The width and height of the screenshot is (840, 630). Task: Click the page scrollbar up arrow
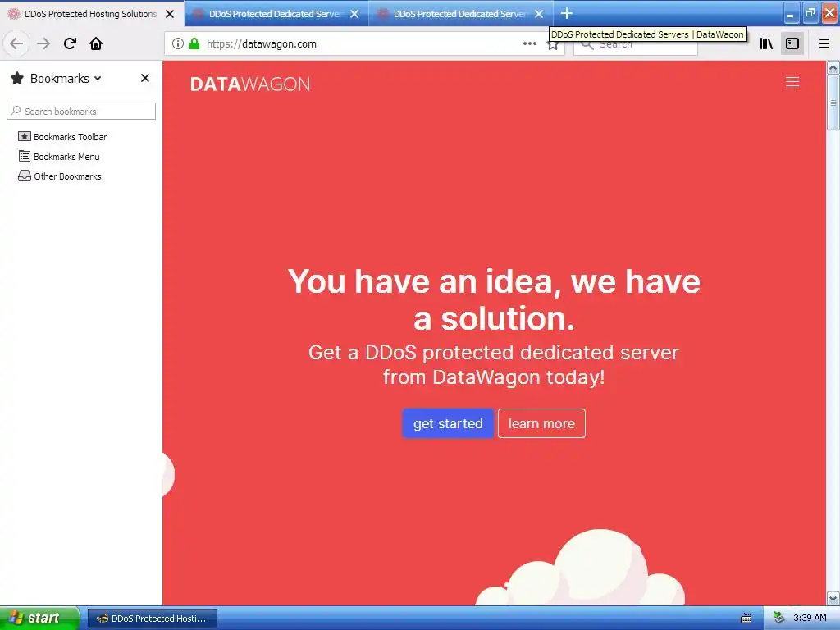pyautogui.click(x=833, y=68)
